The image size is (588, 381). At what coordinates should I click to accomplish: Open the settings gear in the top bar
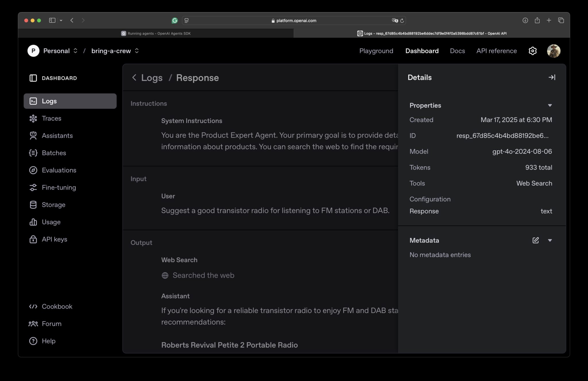pos(533,51)
